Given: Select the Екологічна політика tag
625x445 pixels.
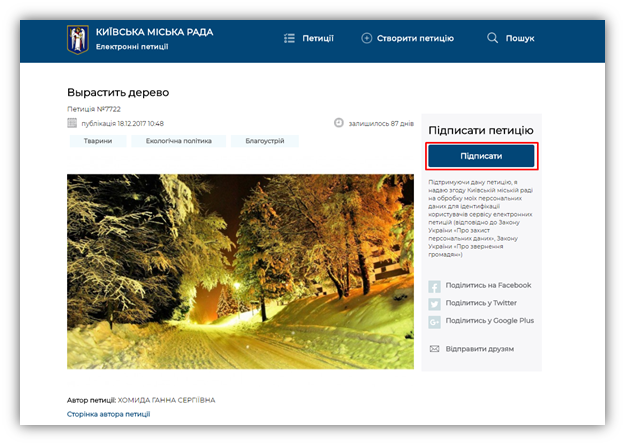Looking at the screenshot, I should click(x=179, y=141).
